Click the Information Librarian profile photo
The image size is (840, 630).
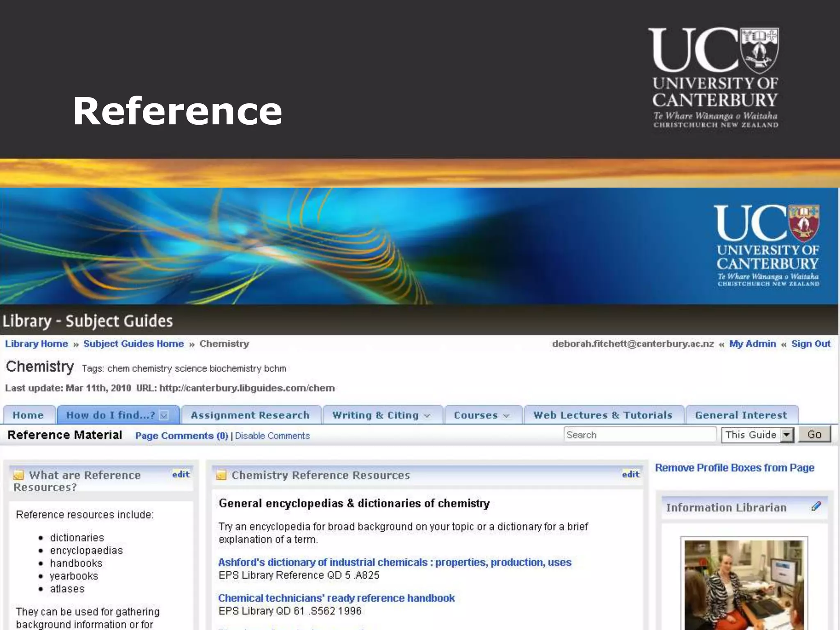point(744,584)
